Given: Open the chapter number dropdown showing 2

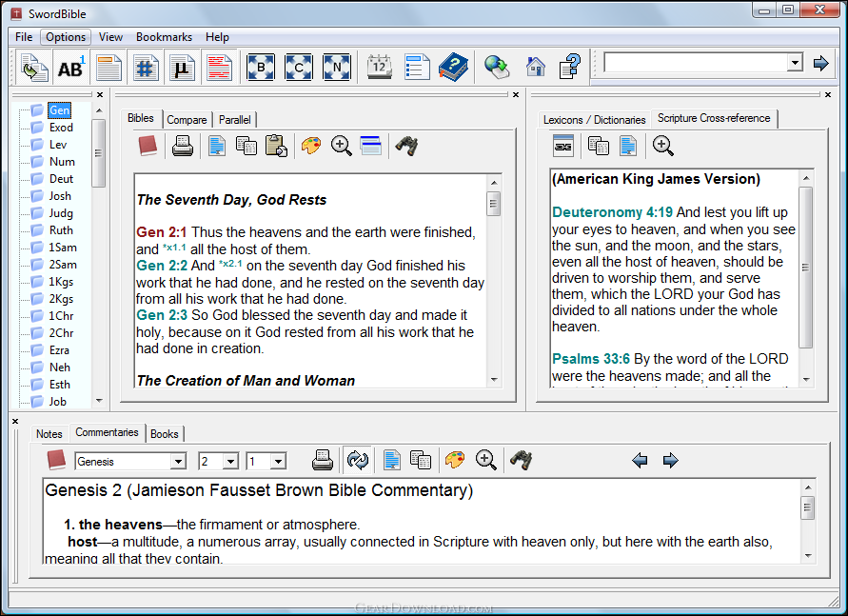Looking at the screenshot, I should [231, 462].
